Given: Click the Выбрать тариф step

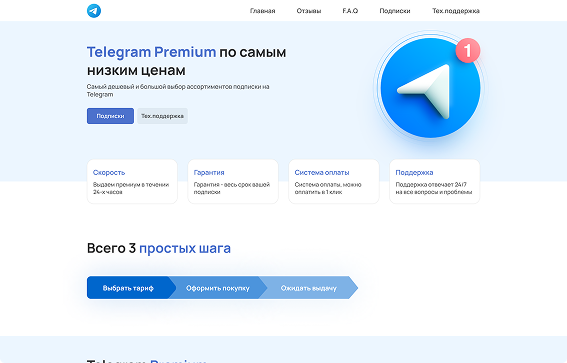Looking at the screenshot, I should pos(128,288).
